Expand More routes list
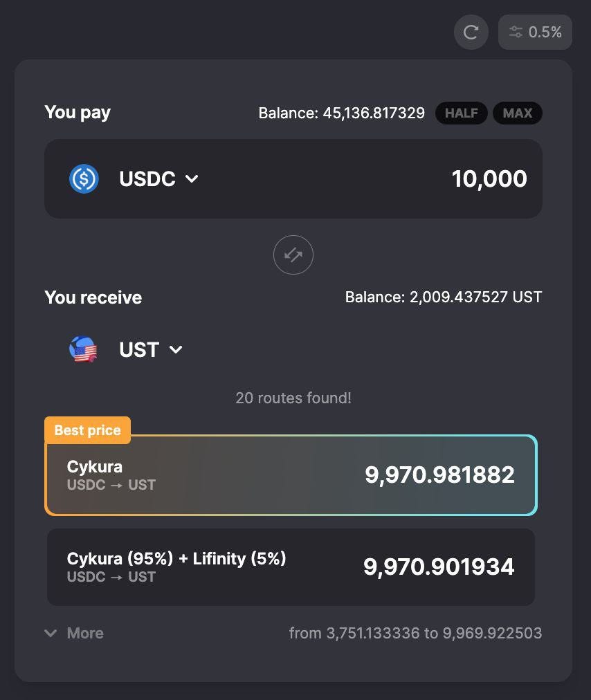591x700 pixels. (74, 633)
